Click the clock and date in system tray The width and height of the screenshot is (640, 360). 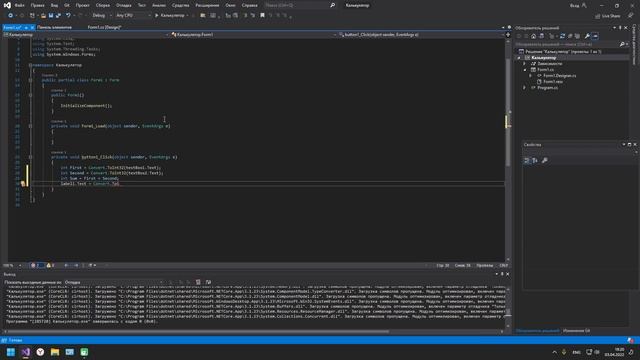614,352
